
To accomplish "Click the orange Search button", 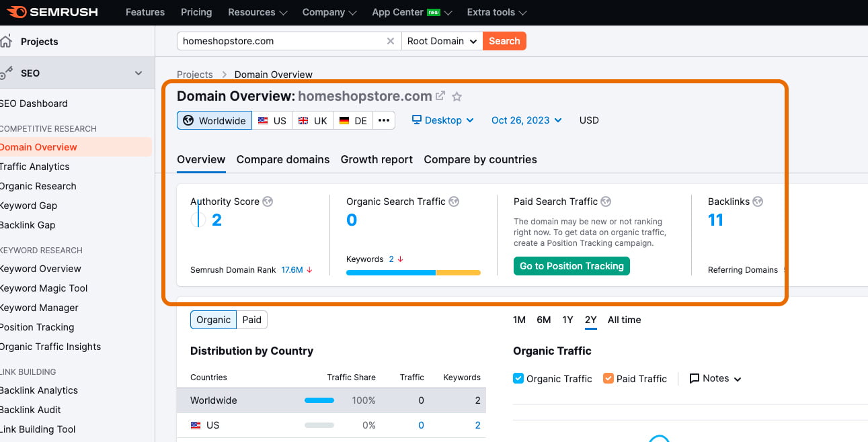I will [504, 41].
